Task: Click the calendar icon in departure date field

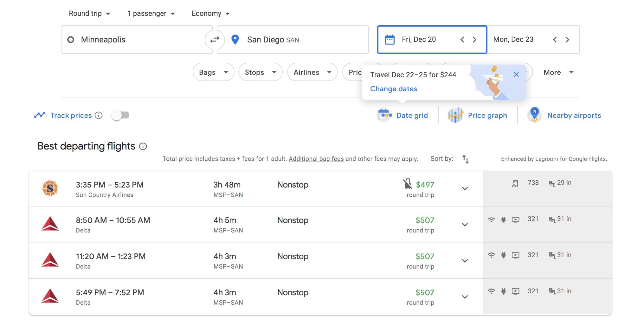Action: 390,39
